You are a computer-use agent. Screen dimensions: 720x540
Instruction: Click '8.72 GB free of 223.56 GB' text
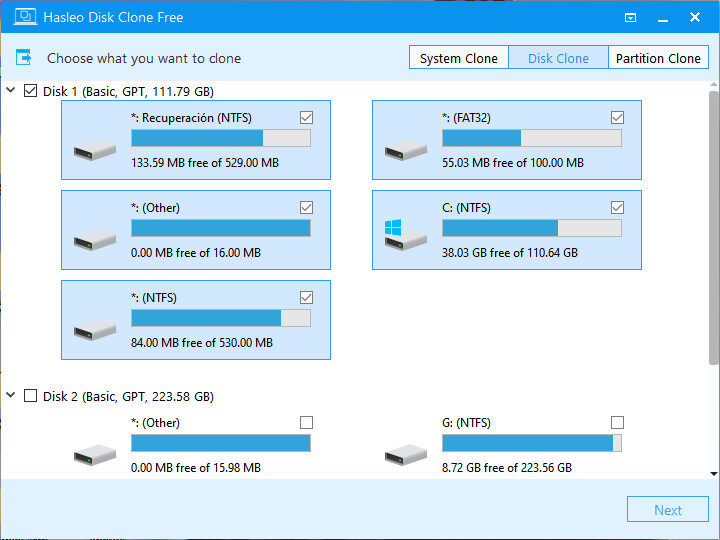pyautogui.click(x=507, y=467)
